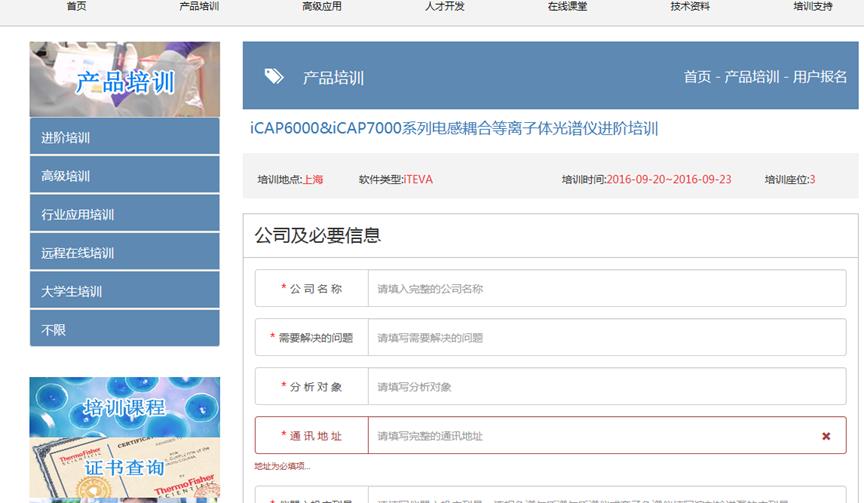Focus the 通讯地址 input field

tap(607, 435)
